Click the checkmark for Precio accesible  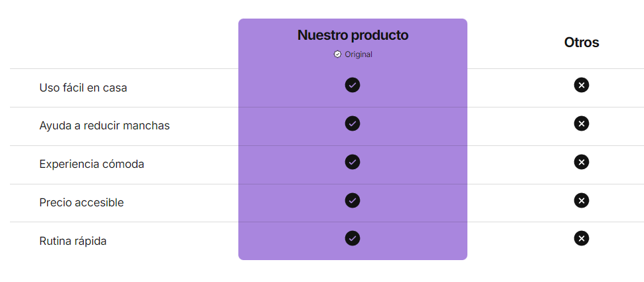(x=353, y=200)
